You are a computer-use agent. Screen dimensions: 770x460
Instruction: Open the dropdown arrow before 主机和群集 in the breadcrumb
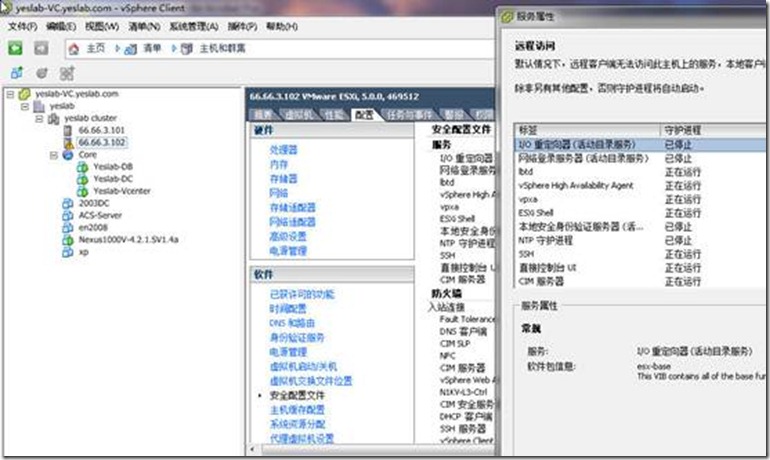(174, 49)
